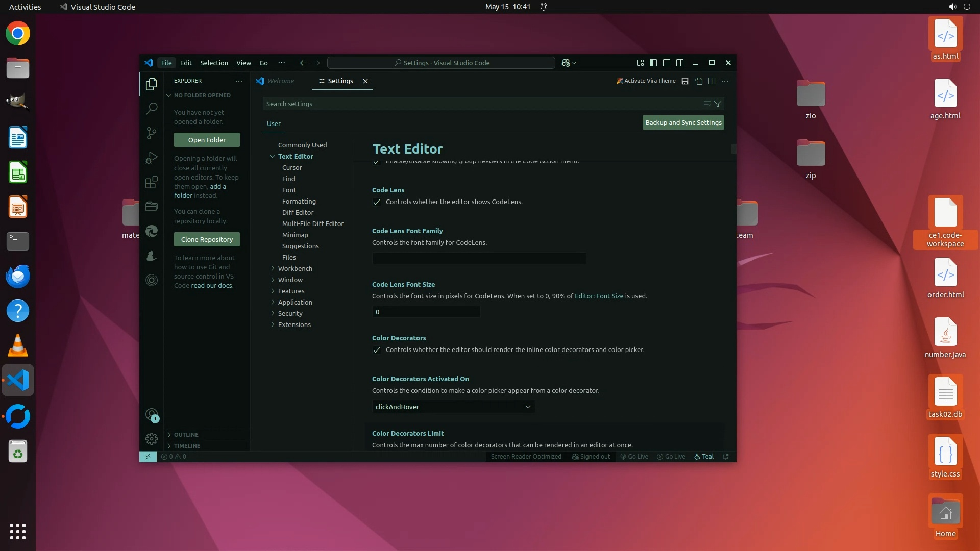Open the Search view in activity bar
Screen dimensions: 980x551
point(152,108)
